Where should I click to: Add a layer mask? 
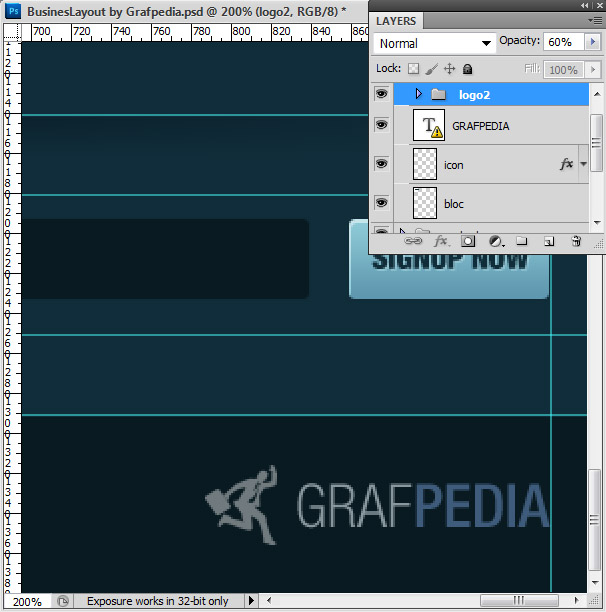(x=468, y=241)
